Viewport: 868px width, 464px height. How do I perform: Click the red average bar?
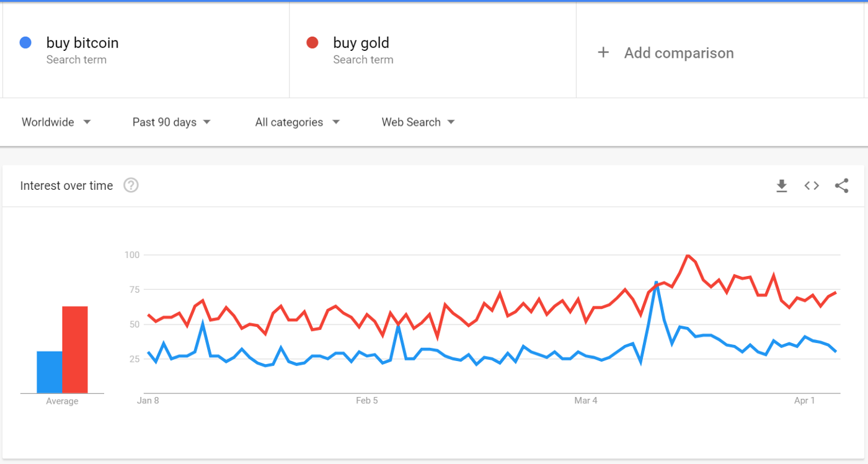tap(75, 350)
